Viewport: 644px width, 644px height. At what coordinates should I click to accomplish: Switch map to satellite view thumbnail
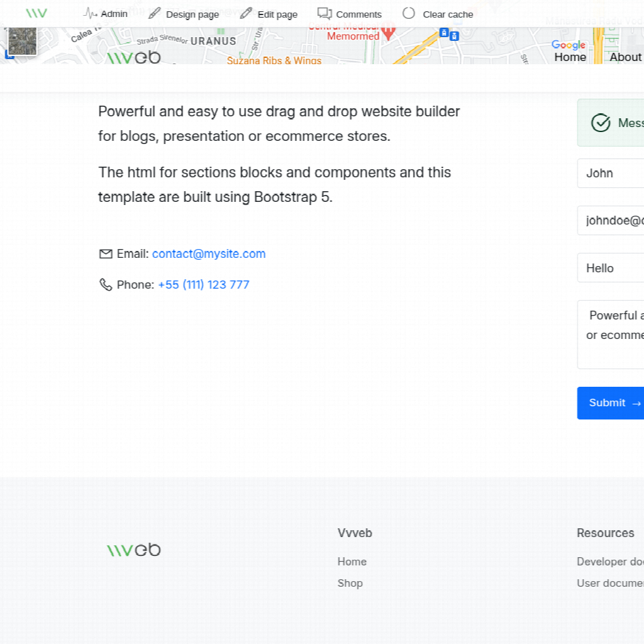point(22,42)
